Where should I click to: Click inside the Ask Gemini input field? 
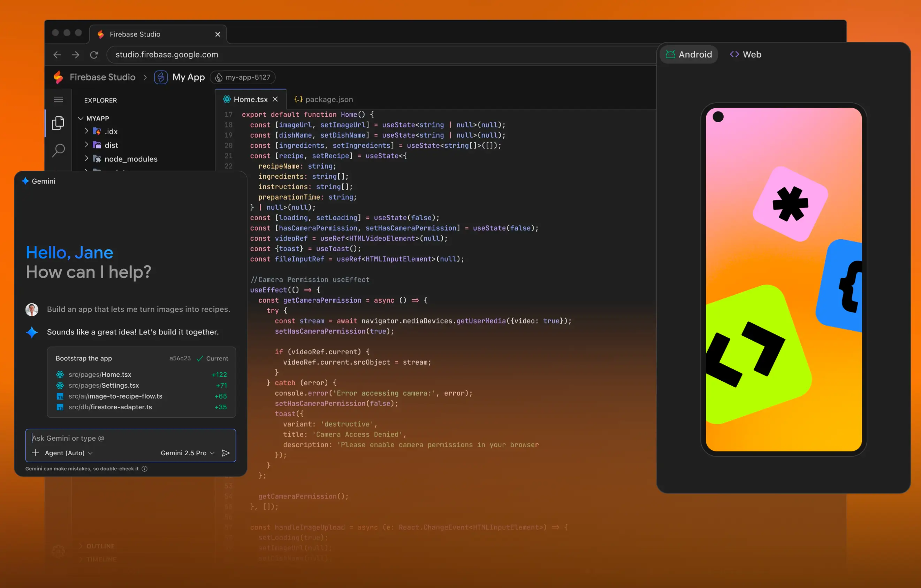[115, 438]
